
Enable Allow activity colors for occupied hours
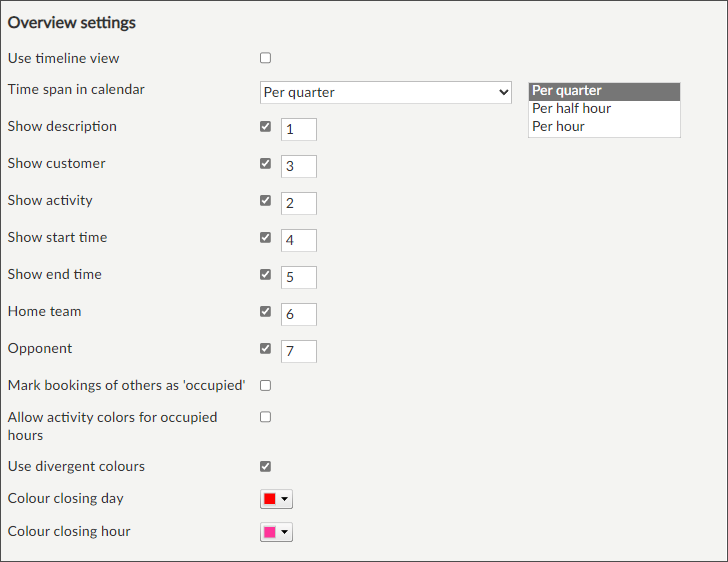(x=266, y=417)
